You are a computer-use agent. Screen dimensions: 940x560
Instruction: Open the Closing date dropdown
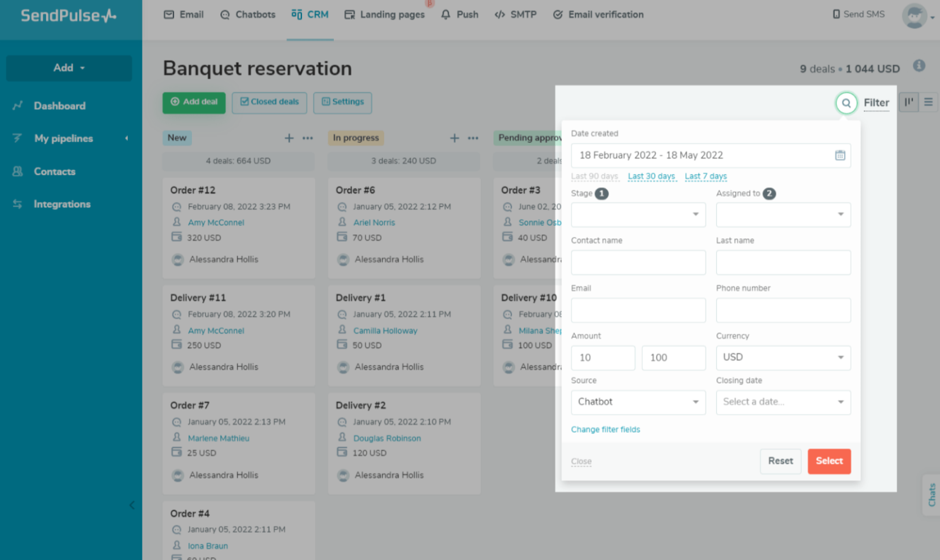coord(783,402)
